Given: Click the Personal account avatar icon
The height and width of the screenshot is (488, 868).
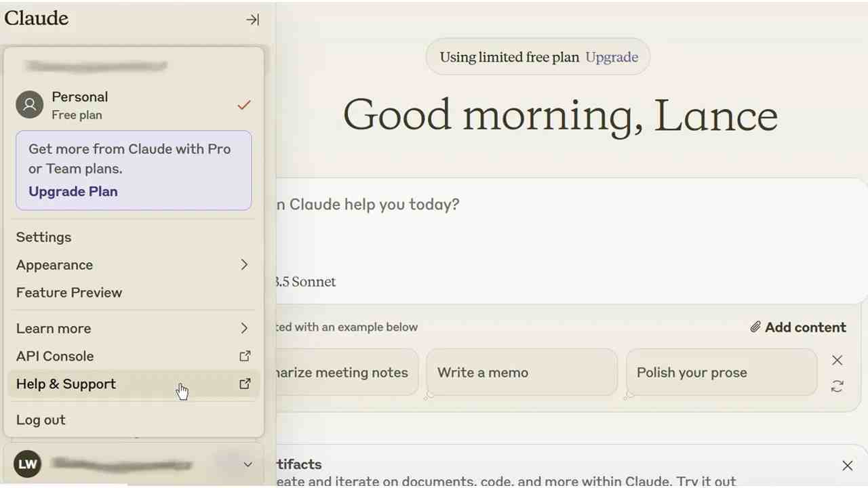Looking at the screenshot, I should tap(29, 104).
